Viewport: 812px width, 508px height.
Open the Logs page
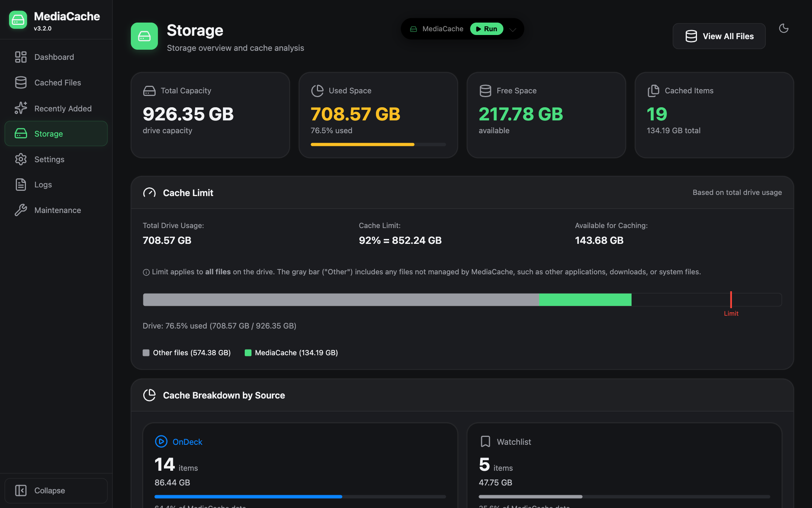56,184
